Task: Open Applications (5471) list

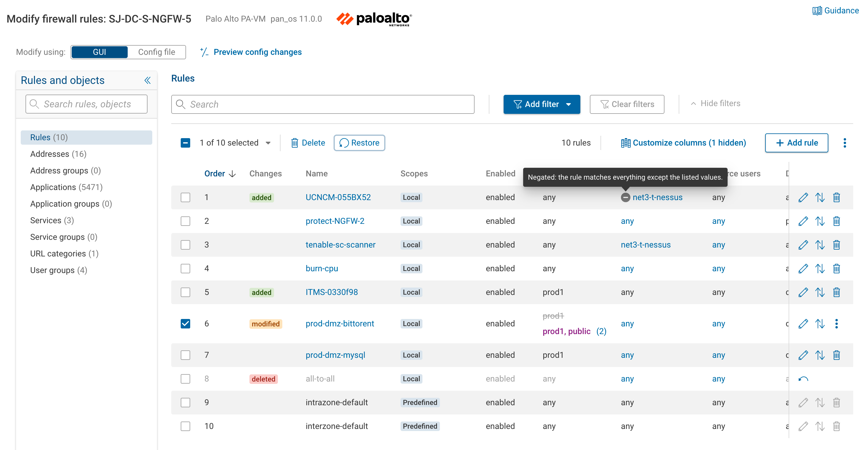Action: 66,187
